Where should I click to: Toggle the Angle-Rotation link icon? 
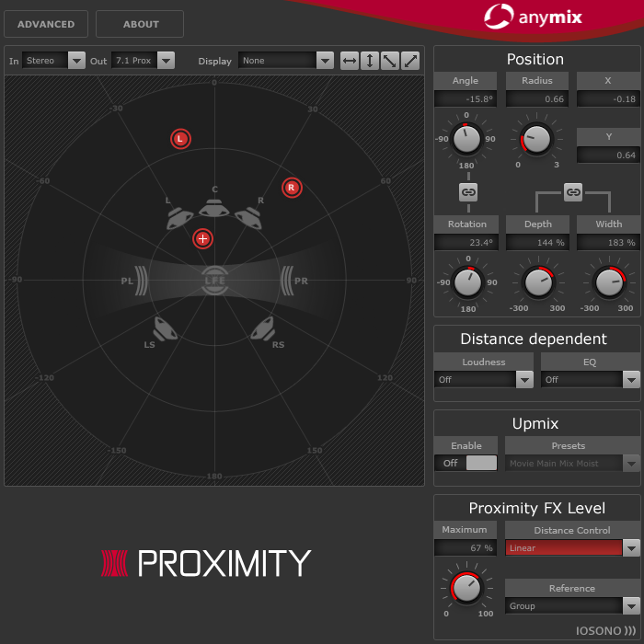click(467, 192)
